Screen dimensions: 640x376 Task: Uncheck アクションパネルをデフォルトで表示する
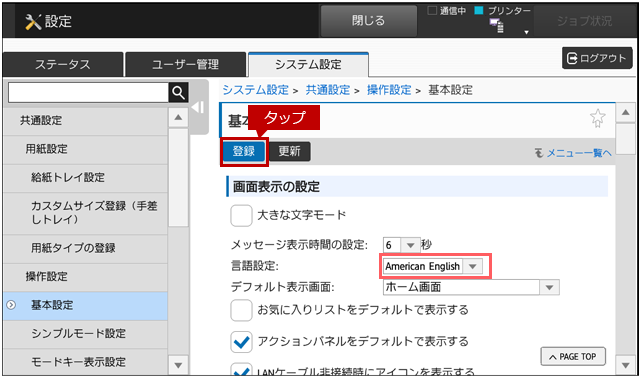pos(241,342)
